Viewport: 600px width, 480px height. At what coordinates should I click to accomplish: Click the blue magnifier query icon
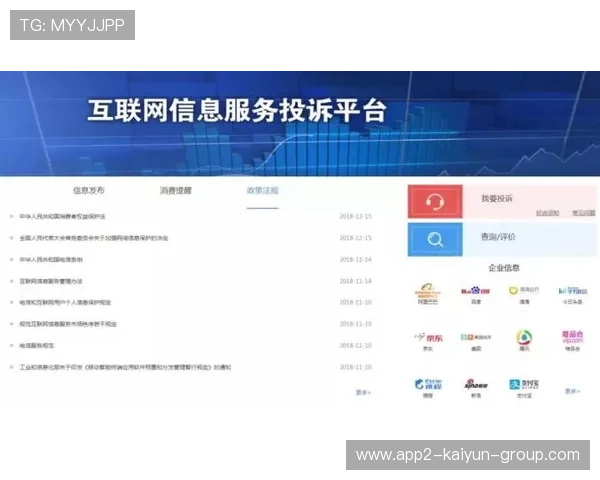[435, 240]
